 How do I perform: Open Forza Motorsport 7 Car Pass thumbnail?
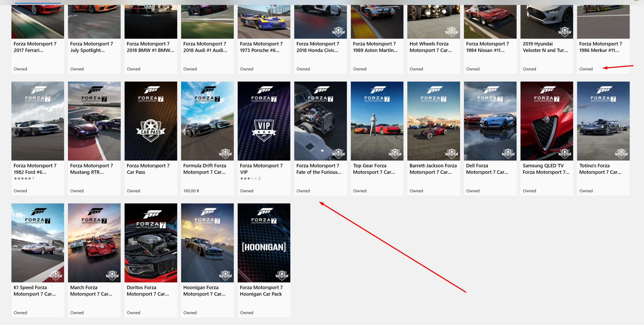click(151, 121)
